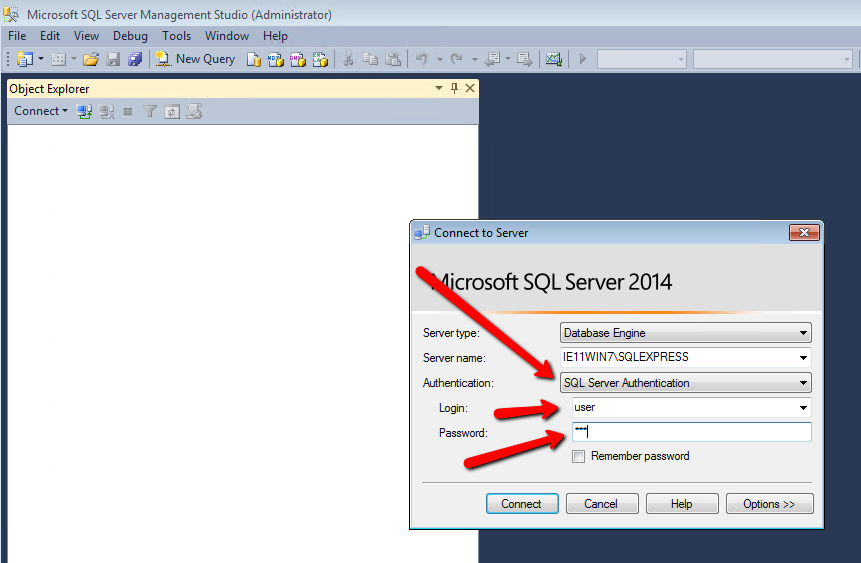This screenshot has width=861, height=563.
Task: Click the Redo arrow icon
Action: [x=456, y=59]
